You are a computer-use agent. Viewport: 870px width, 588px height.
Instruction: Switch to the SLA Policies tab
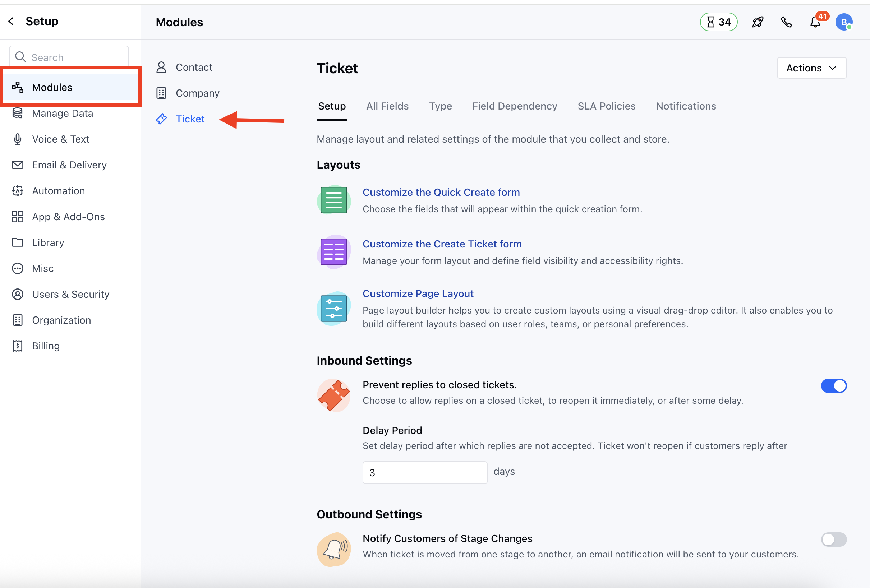click(x=606, y=106)
